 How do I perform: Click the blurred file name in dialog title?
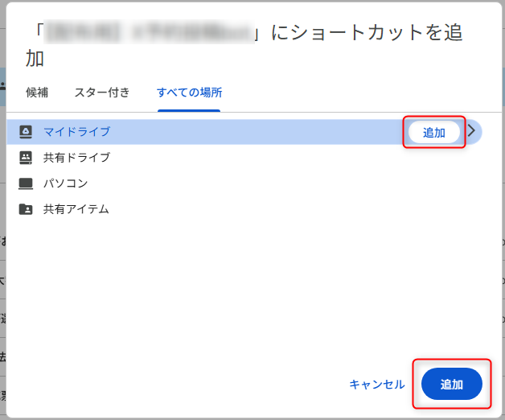pos(149,31)
